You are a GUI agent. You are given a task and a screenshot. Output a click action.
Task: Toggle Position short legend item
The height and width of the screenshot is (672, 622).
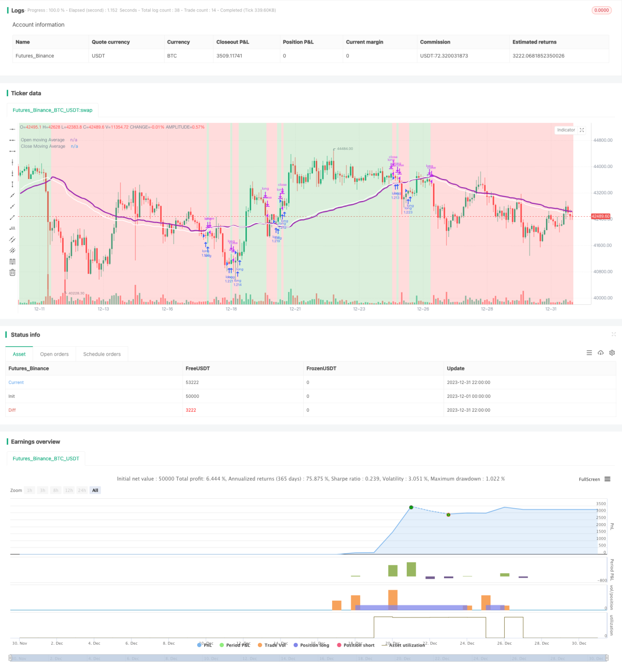[x=355, y=645]
